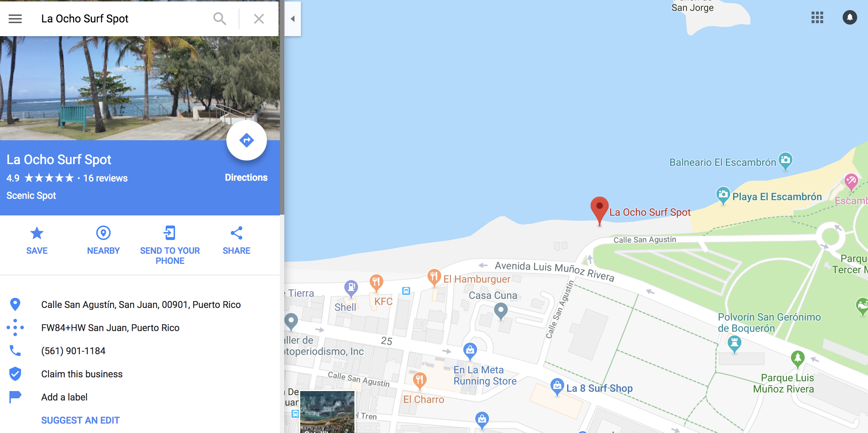868x433 pixels.
Task: Clear the search with the X icon
Action: click(x=259, y=18)
